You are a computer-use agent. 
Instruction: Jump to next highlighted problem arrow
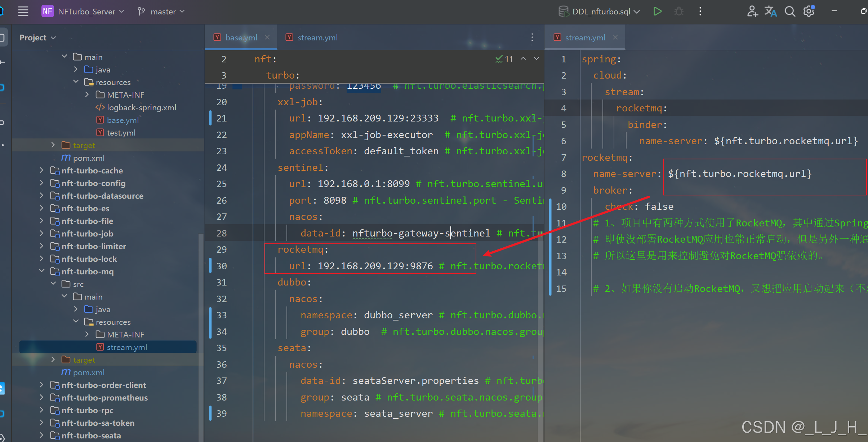tap(537, 59)
